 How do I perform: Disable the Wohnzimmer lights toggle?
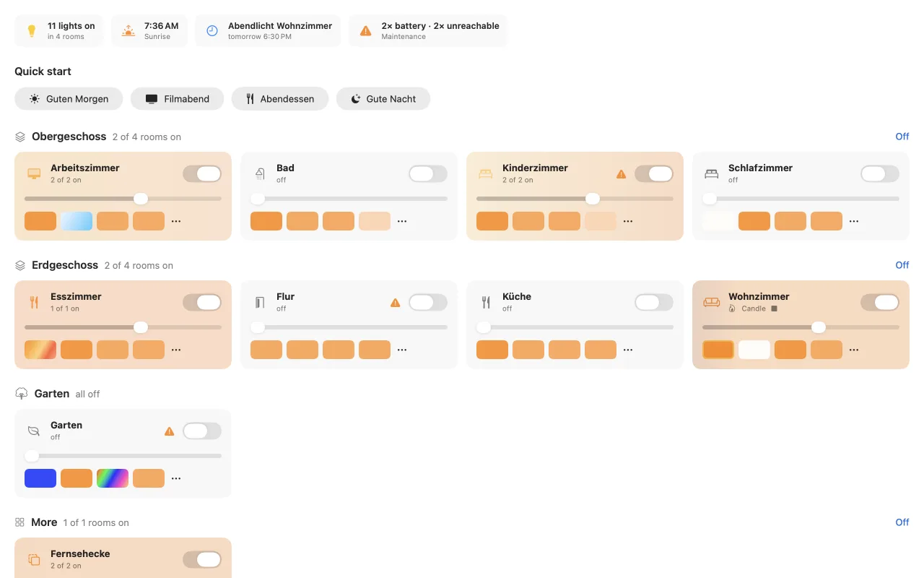click(880, 303)
